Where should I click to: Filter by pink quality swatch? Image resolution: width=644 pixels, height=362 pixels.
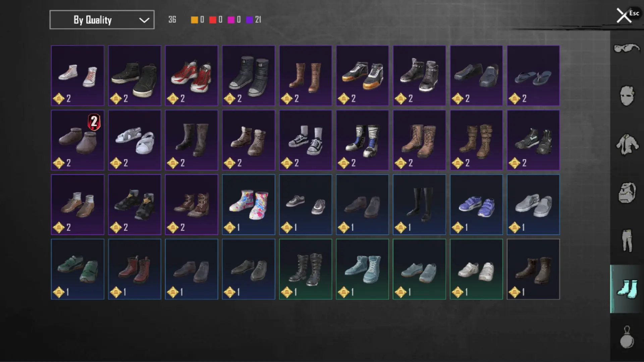pyautogui.click(x=231, y=20)
